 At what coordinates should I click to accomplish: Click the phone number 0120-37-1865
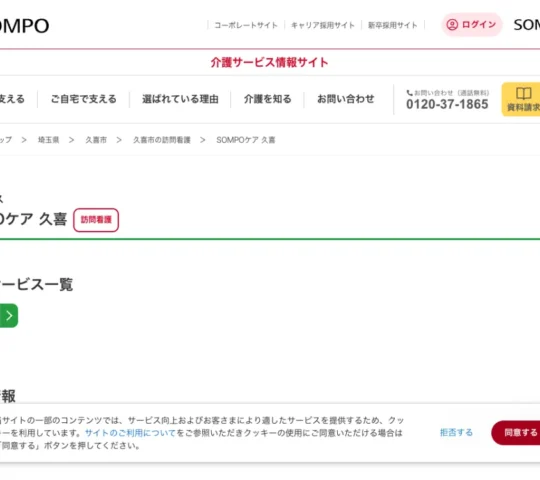point(447,104)
